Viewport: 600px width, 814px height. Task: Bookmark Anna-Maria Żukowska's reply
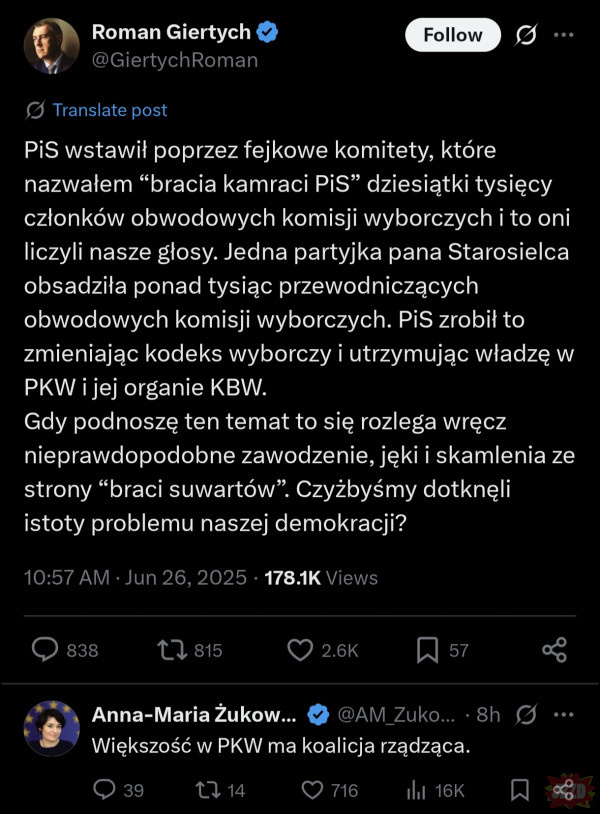coord(520,790)
